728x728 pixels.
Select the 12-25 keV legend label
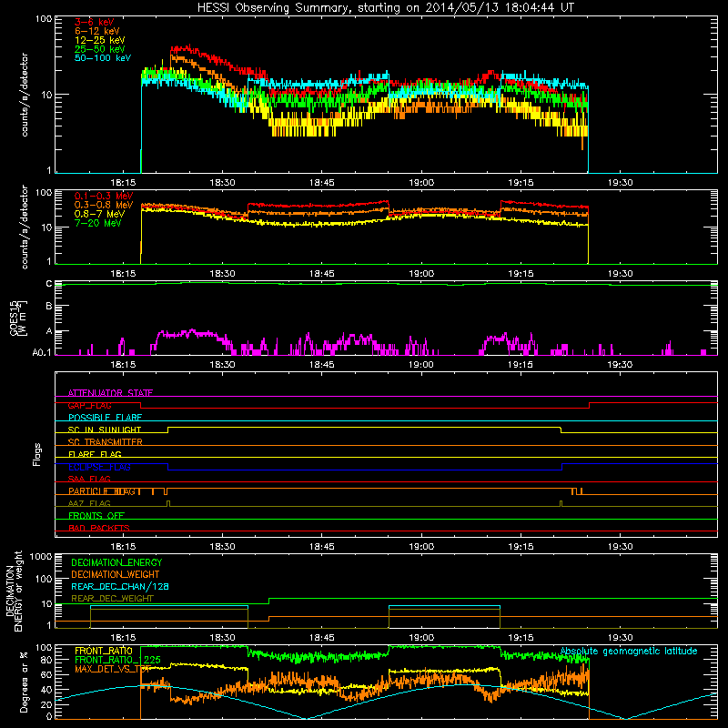100,40
